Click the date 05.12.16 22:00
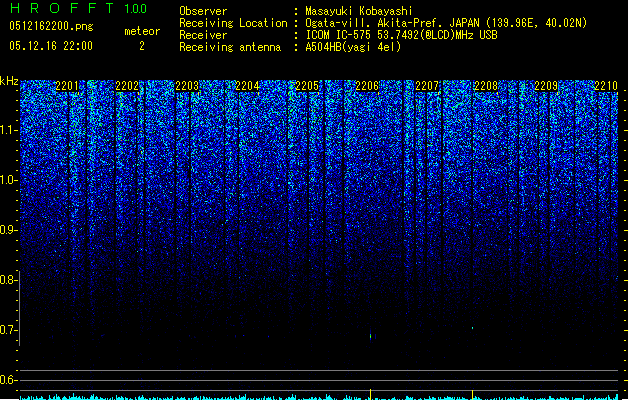Screen dimensions: 629x400 point(51,46)
